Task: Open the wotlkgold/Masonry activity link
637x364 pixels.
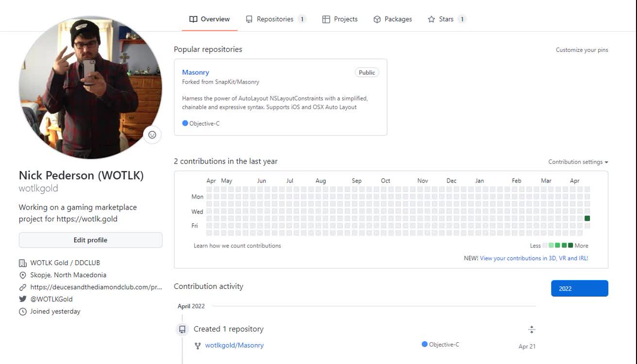Action: click(x=235, y=346)
